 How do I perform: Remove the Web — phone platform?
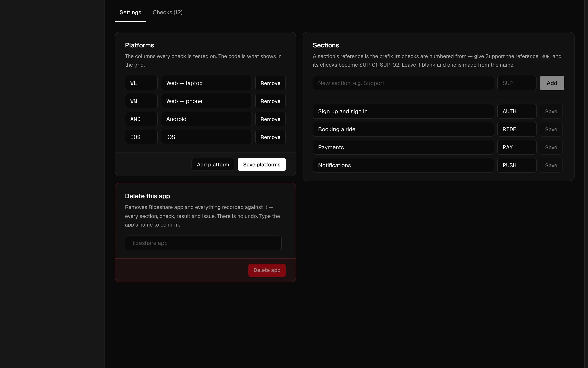click(x=270, y=101)
